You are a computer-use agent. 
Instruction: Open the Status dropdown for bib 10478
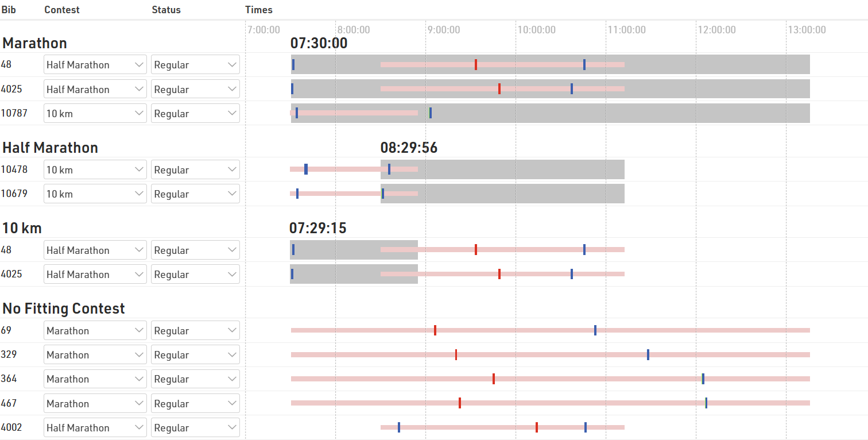195,169
